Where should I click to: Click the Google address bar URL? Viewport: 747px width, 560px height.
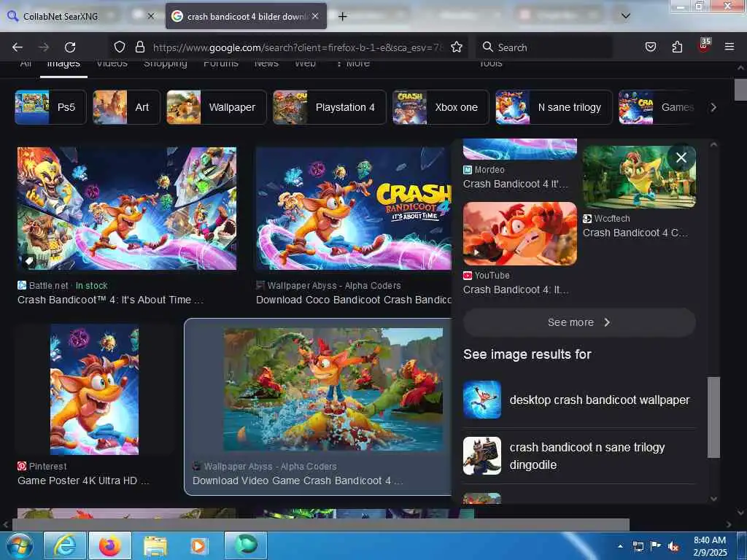298,47
